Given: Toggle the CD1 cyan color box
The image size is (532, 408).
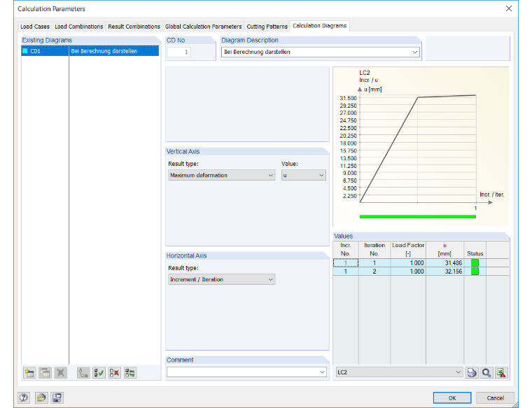Looking at the screenshot, I should [24, 51].
